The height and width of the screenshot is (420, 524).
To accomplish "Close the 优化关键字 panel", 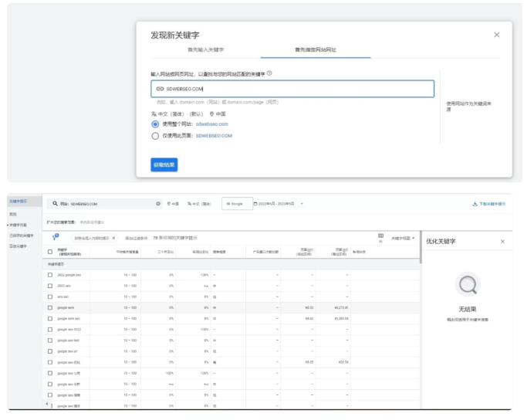I will 502,242.
